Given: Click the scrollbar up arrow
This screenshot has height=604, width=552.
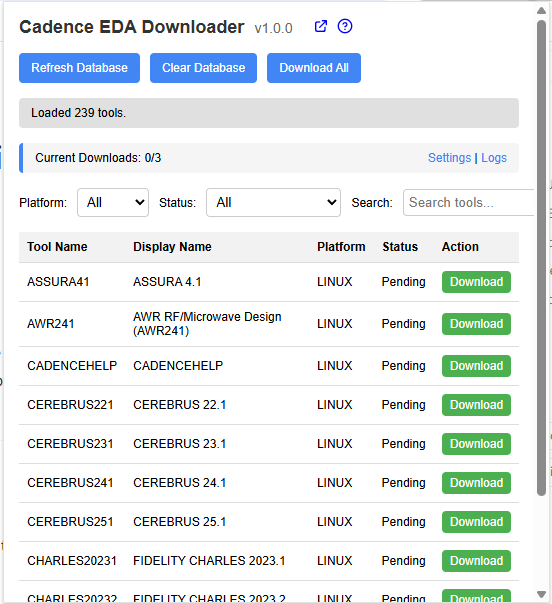Looking at the screenshot, I should pyautogui.click(x=541, y=10).
